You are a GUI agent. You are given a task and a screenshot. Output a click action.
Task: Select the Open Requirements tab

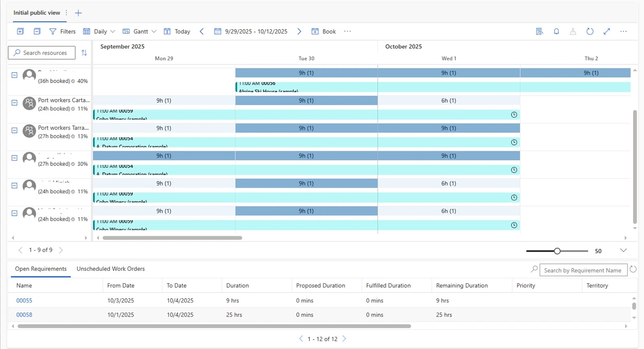pyautogui.click(x=41, y=269)
